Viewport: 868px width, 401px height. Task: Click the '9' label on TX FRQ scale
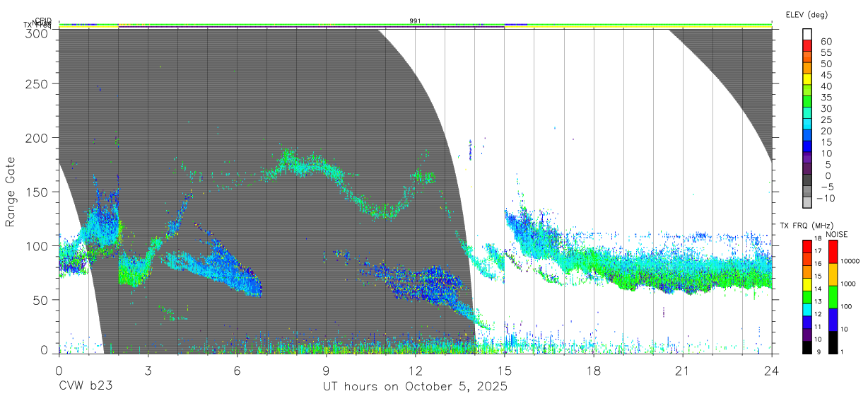[x=819, y=351]
